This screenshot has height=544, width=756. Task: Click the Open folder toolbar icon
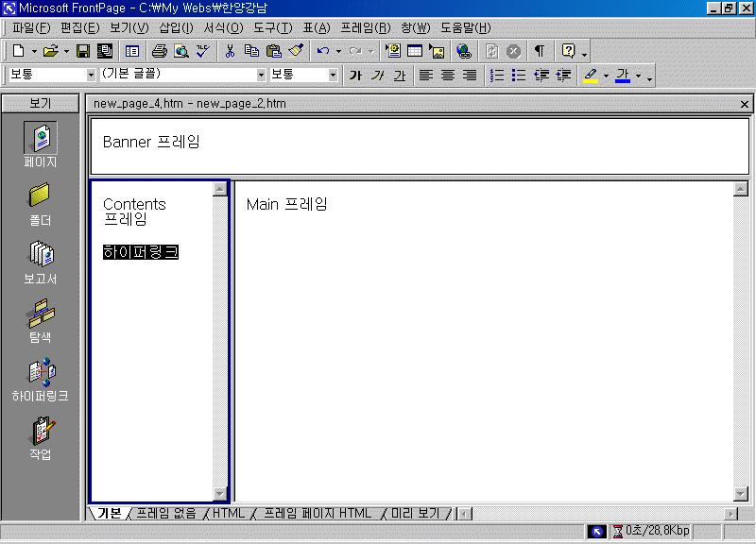[50, 51]
